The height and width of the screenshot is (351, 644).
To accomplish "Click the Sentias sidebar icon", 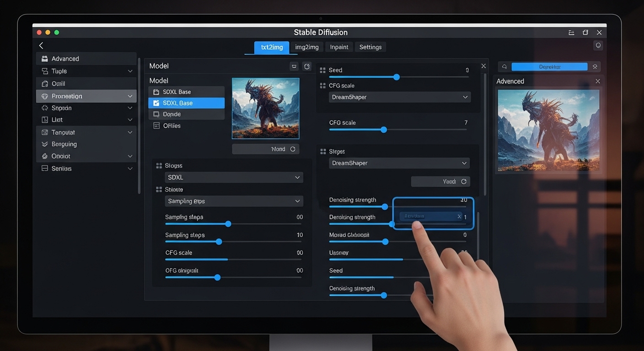I will tap(44, 168).
